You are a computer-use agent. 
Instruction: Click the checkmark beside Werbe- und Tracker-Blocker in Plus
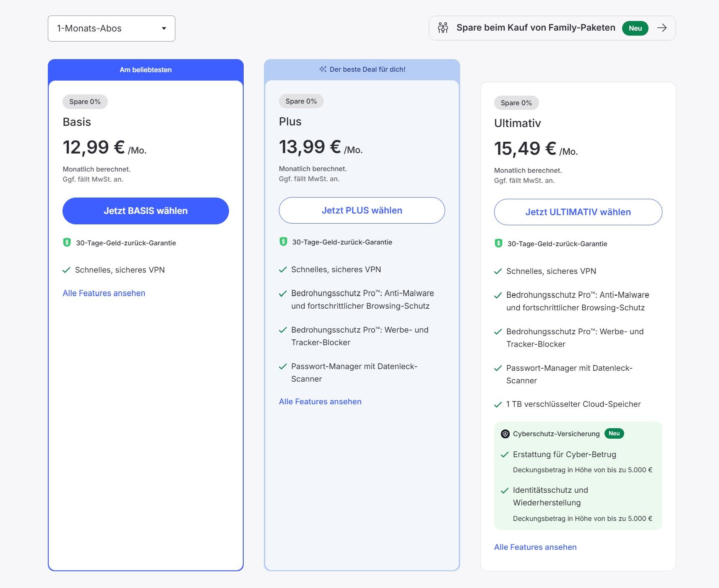click(283, 330)
